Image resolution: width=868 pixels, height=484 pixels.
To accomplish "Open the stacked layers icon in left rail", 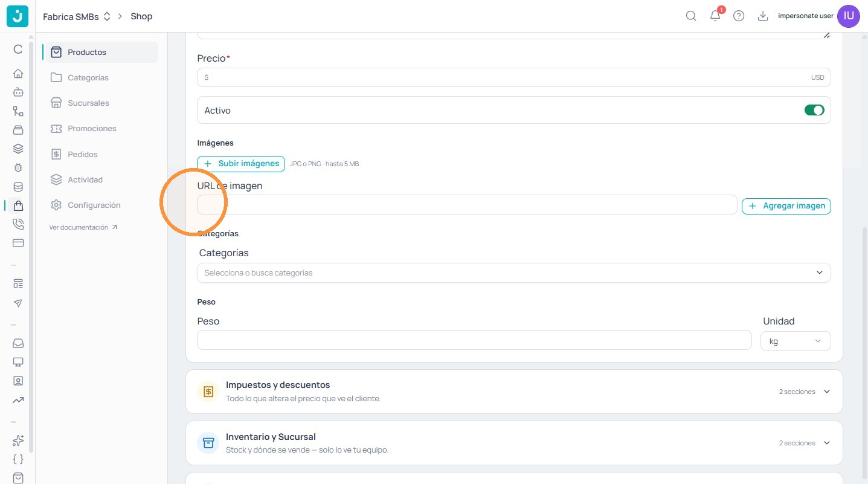I will [x=18, y=149].
